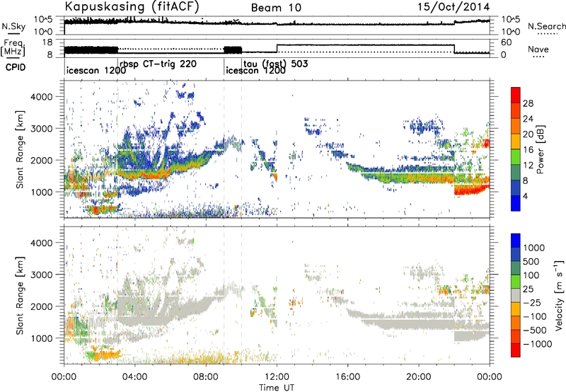Viewport: 566px width, 392px height.
Task: Click the 'N.Sky' axis label
Action: pos(13,26)
